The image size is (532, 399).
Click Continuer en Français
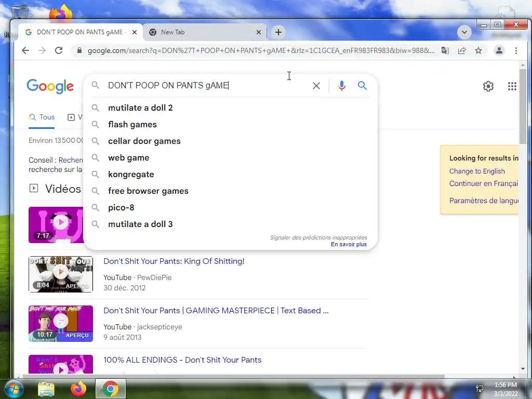[484, 183]
